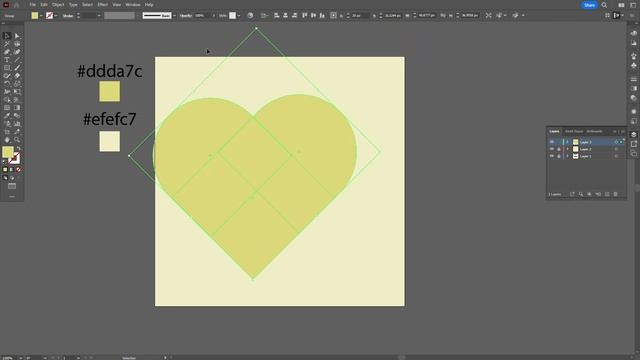Viewport: 640px width, 360px height.
Task: Open stroke weight dropdown
Action: 99,16
